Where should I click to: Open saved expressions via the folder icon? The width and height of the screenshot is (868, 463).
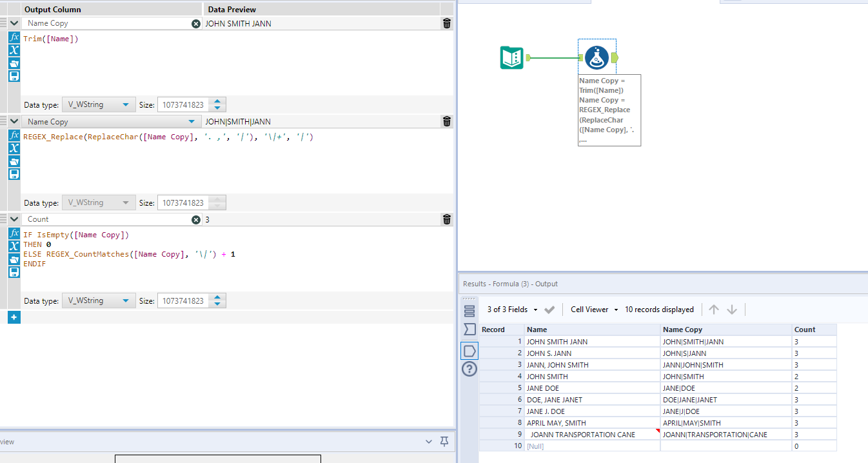(x=14, y=63)
